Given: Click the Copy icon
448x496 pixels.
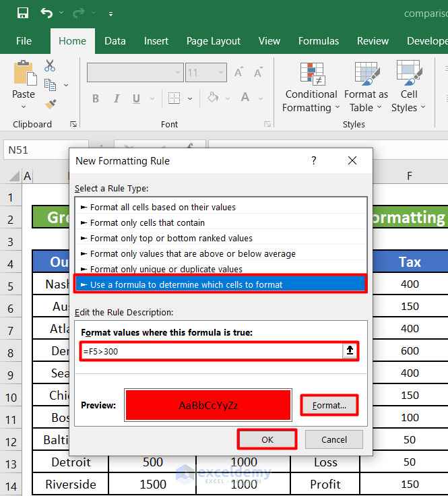Looking at the screenshot, I should click(x=50, y=85).
